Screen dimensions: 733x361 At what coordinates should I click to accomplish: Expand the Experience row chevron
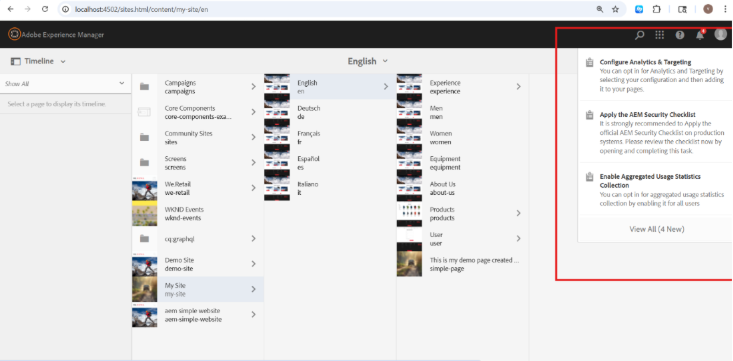(518, 87)
